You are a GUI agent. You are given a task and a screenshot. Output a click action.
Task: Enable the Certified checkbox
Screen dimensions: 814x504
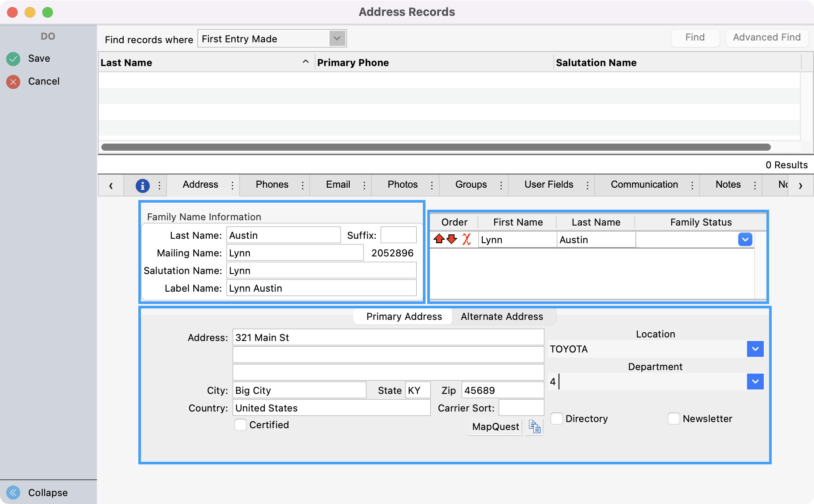(240, 425)
